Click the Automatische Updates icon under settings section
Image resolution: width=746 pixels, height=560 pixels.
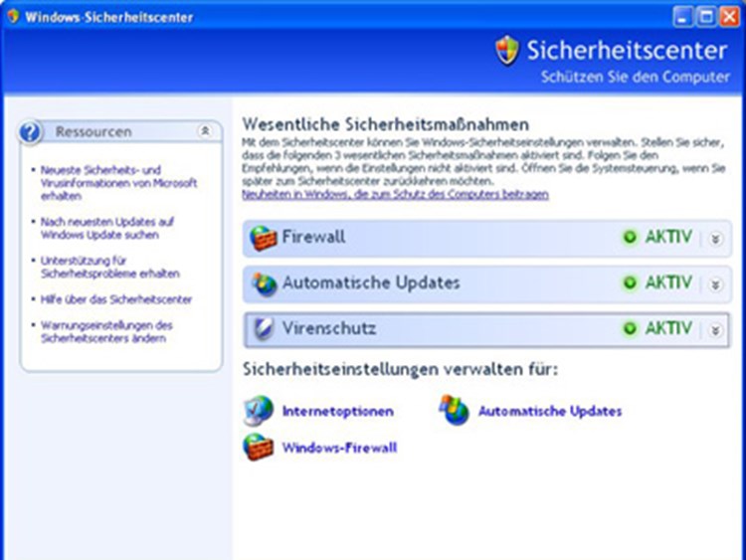point(455,410)
